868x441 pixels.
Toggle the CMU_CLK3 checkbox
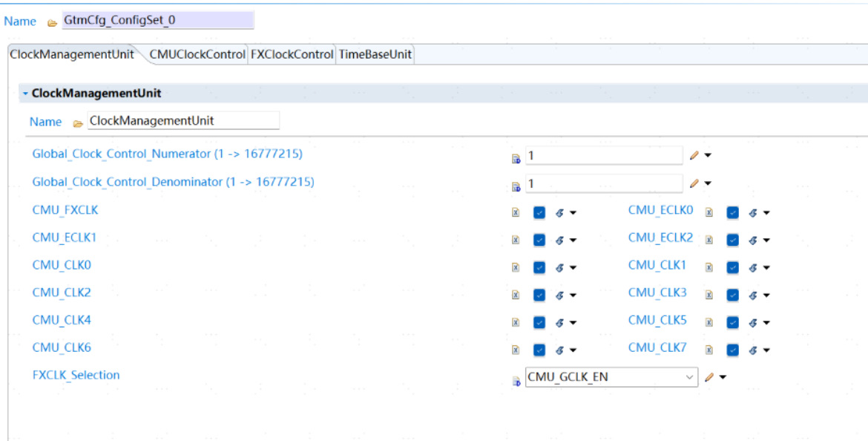click(732, 295)
